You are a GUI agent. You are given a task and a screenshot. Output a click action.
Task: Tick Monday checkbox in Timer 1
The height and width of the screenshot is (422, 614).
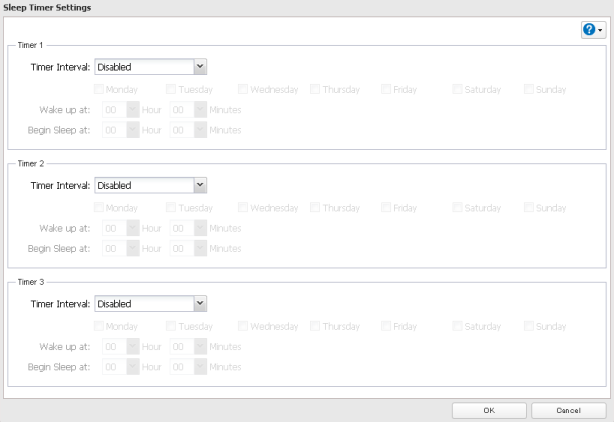(x=99, y=89)
